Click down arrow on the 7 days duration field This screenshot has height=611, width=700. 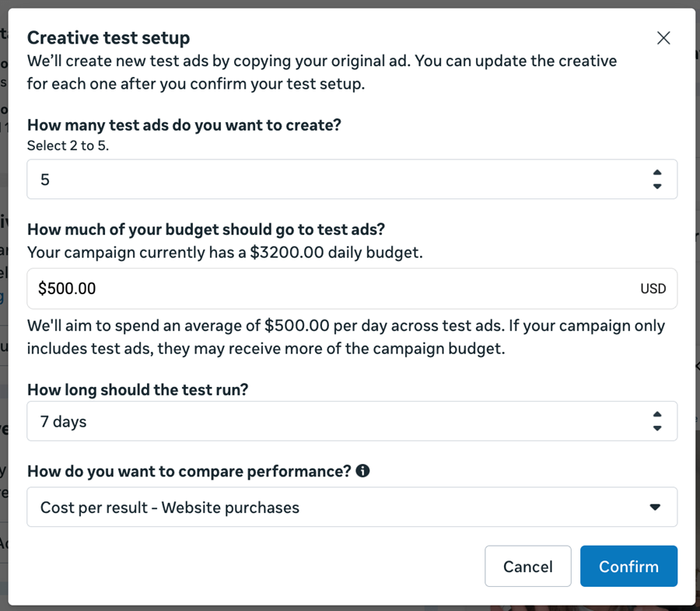(657, 429)
